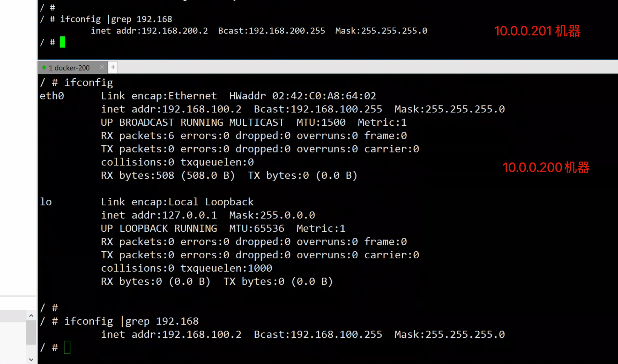The image size is (618, 364).
Task: Click the hollow green cursor at bottom prompt
Action: tap(67, 347)
